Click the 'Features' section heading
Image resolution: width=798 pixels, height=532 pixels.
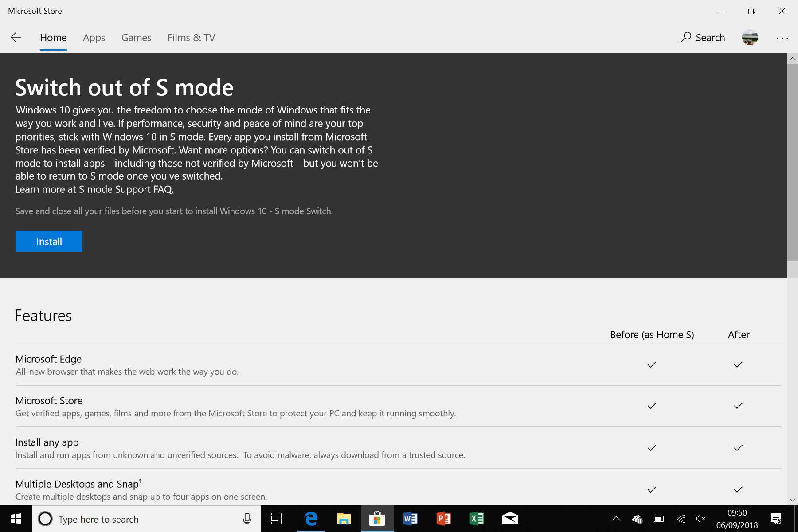[43, 316]
